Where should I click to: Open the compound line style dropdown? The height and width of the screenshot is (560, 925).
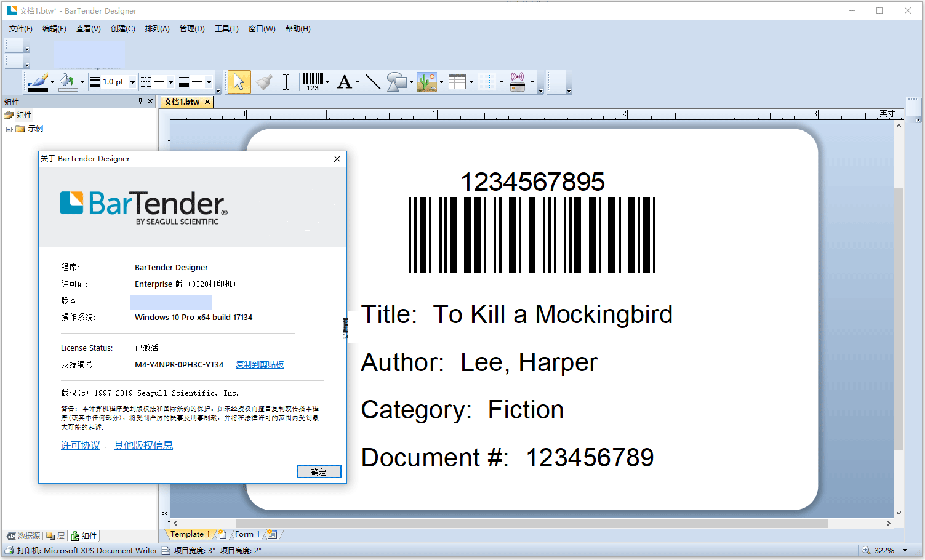pyautogui.click(x=209, y=82)
